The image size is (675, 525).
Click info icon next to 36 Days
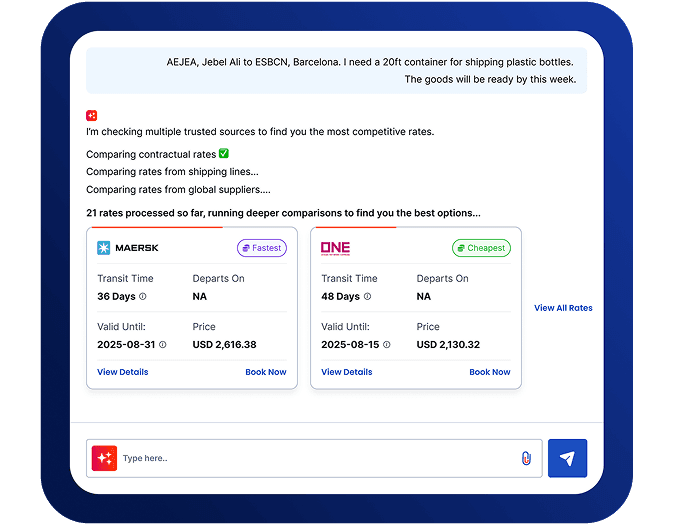143,297
